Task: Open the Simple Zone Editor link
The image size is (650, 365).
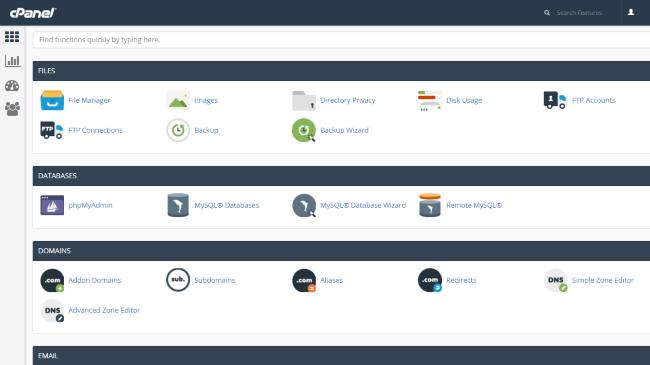Action: pos(603,280)
